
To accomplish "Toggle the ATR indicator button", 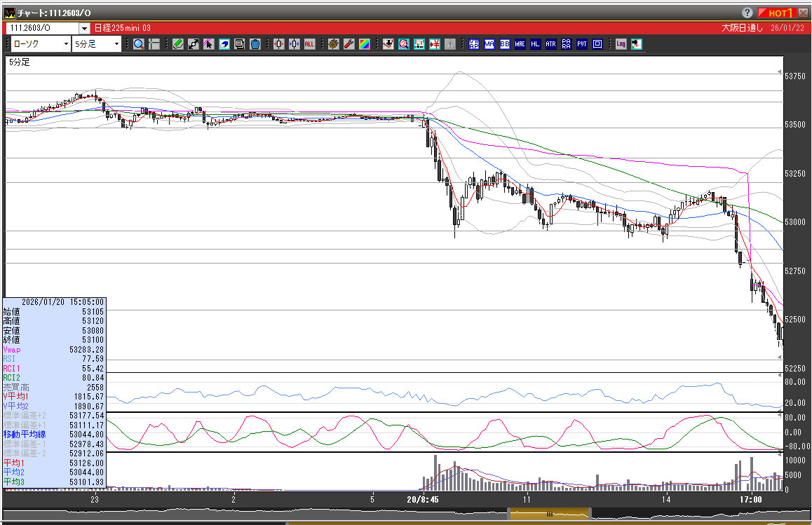I will [x=550, y=44].
